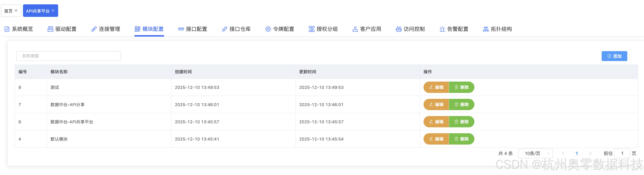The width and height of the screenshot is (644, 175).
Task: Click the 授权分组 icon
Action: tap(312, 29)
